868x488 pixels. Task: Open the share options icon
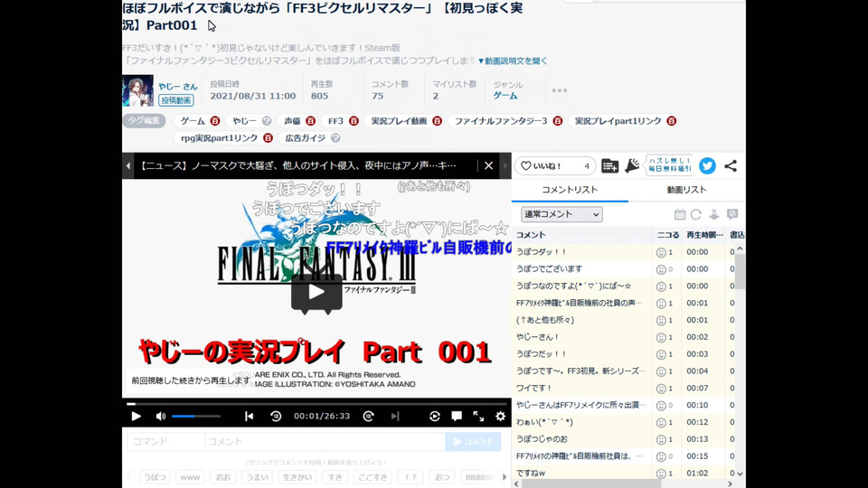point(731,165)
